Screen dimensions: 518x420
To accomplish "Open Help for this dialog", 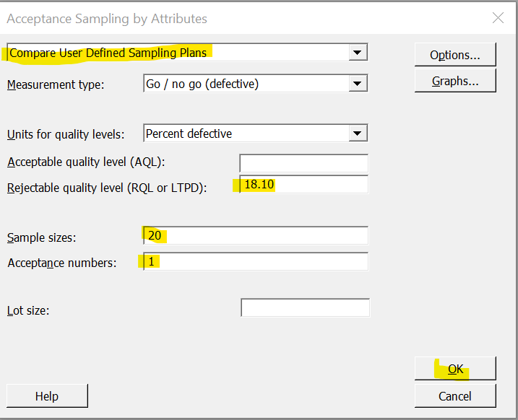I will tap(47, 396).
